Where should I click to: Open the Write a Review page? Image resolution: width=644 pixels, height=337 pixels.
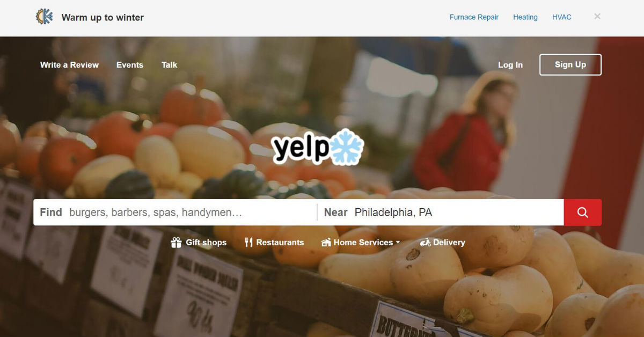(x=69, y=65)
